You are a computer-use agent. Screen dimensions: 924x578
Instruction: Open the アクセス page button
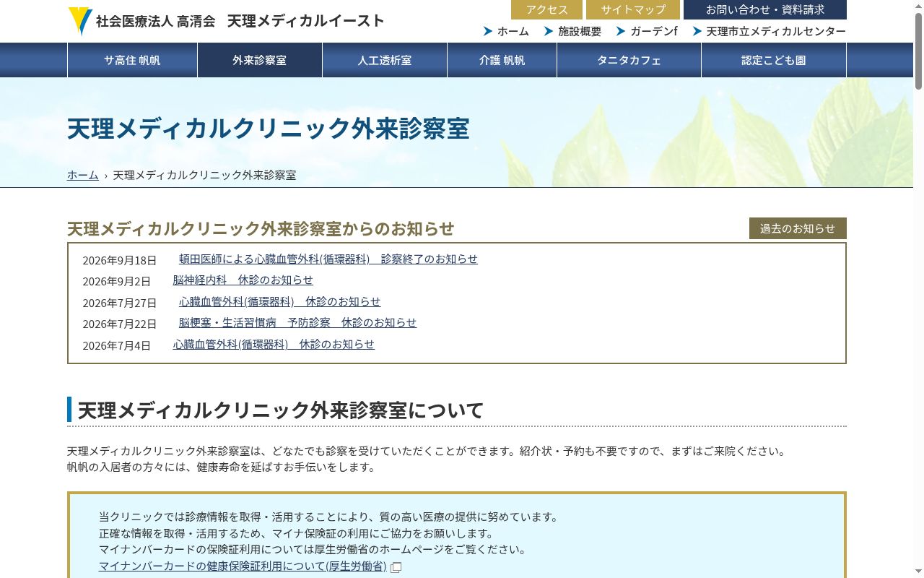point(546,9)
